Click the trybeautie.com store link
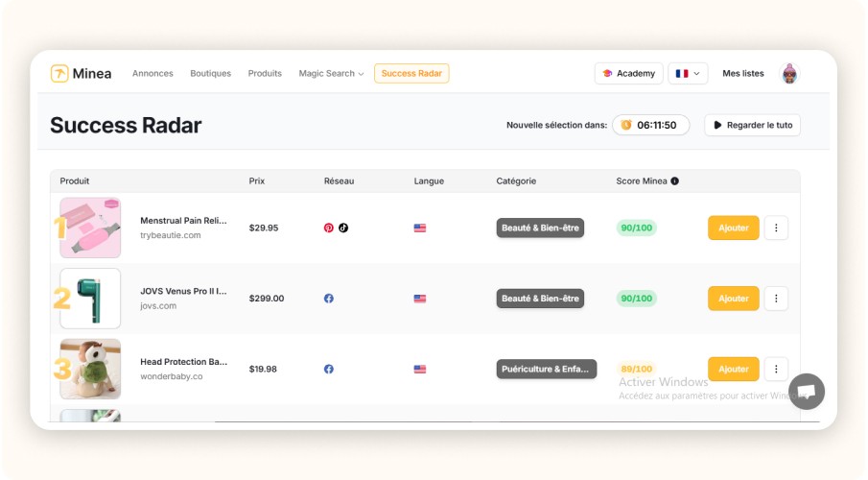The height and width of the screenshot is (480, 868). click(x=171, y=235)
